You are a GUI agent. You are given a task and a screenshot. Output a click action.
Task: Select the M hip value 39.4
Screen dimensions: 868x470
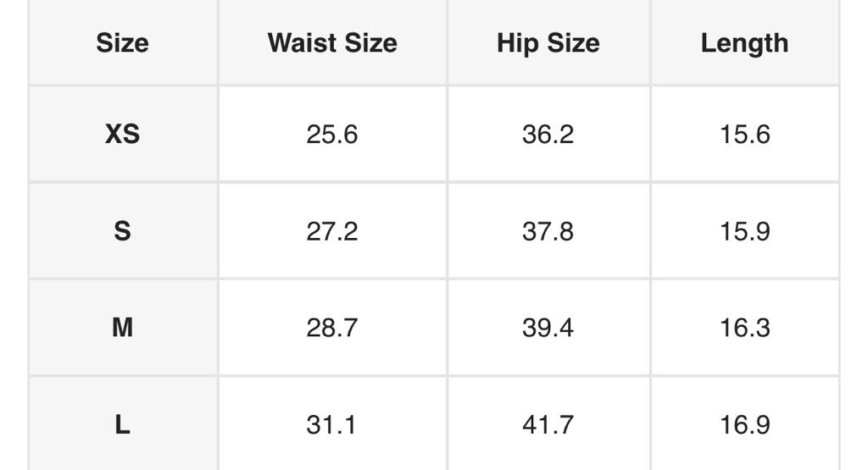(548, 328)
